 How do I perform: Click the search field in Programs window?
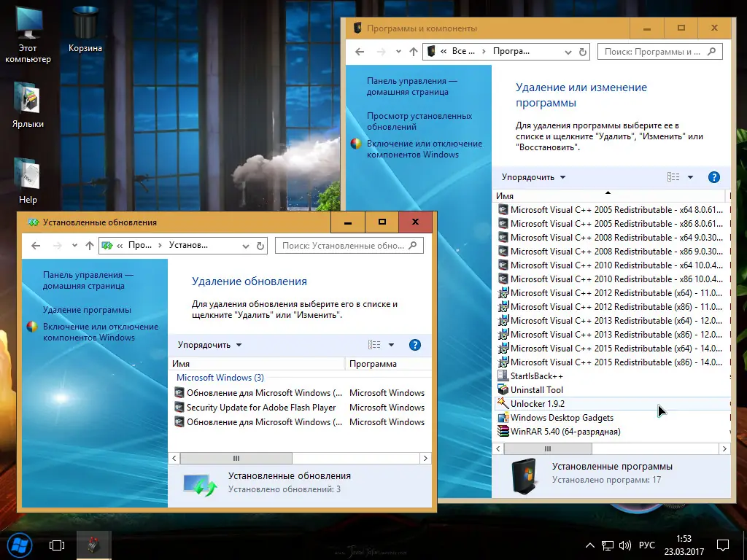point(659,52)
